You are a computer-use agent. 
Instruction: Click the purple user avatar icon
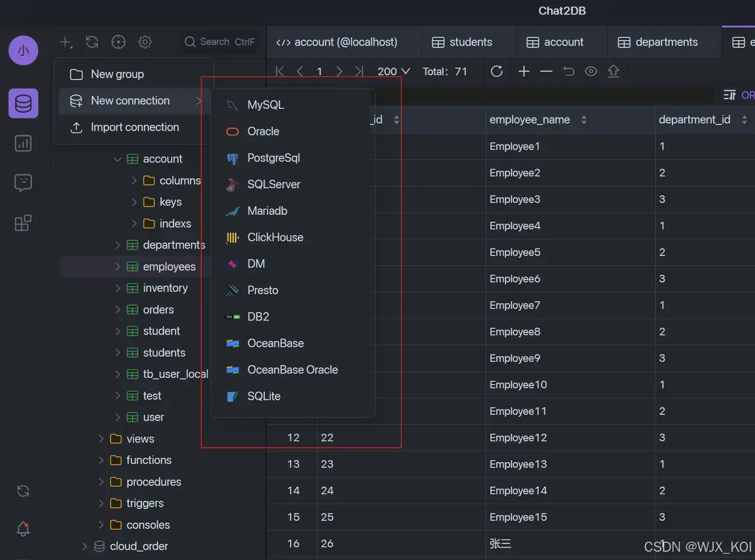(x=24, y=50)
